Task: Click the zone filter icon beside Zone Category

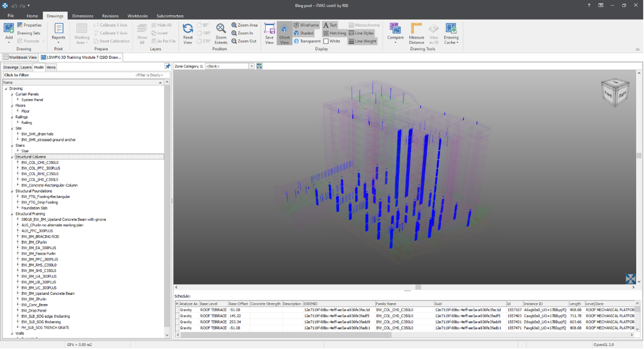Action: click(259, 66)
